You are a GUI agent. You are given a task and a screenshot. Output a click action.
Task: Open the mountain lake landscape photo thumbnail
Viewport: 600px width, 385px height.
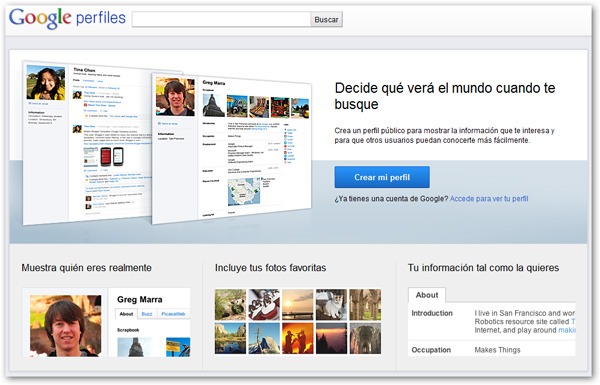tap(230, 338)
